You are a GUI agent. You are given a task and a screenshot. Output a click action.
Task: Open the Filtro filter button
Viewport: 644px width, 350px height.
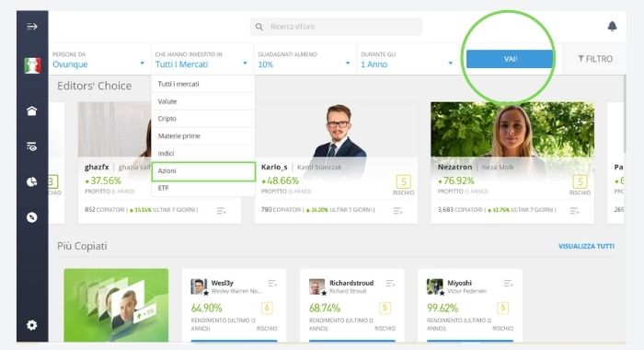tap(595, 59)
